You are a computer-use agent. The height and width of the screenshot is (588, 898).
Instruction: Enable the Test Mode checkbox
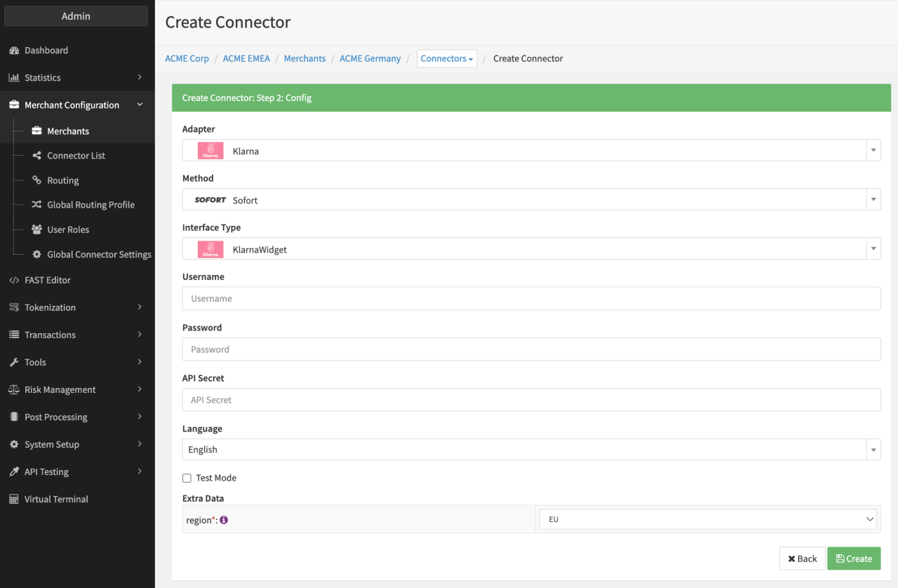(x=187, y=478)
